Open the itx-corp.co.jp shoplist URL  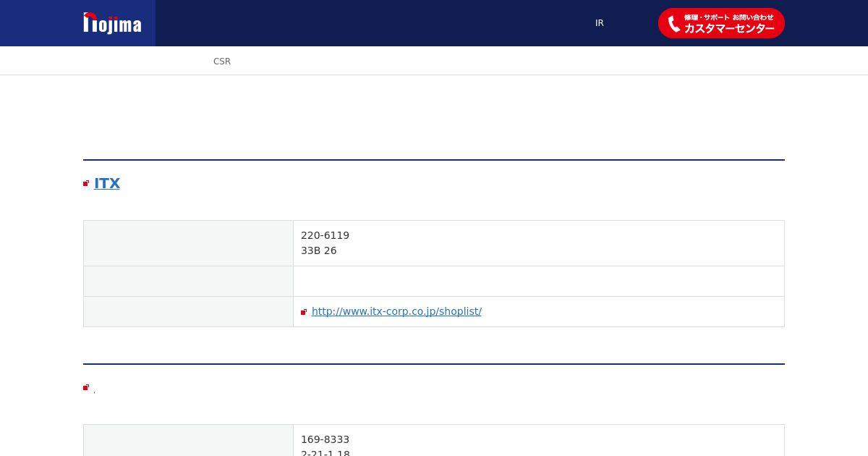[396, 311]
